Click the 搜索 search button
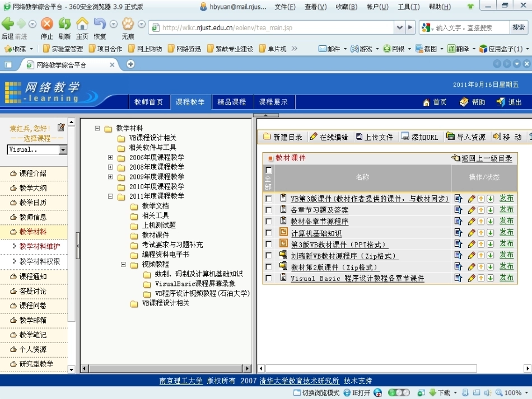532x399 pixels. click(x=519, y=27)
